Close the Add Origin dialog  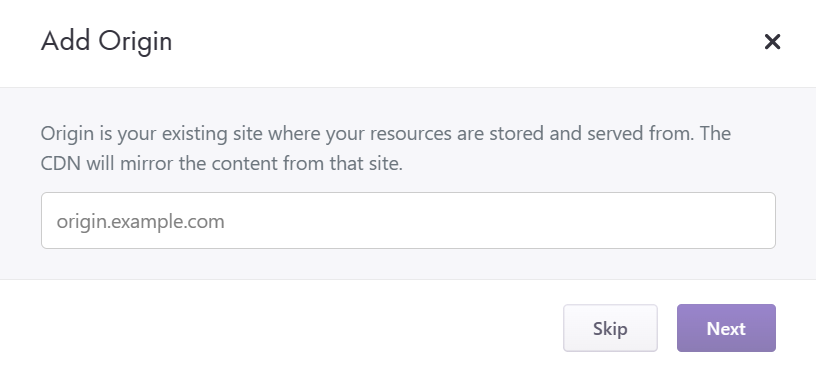point(772,42)
